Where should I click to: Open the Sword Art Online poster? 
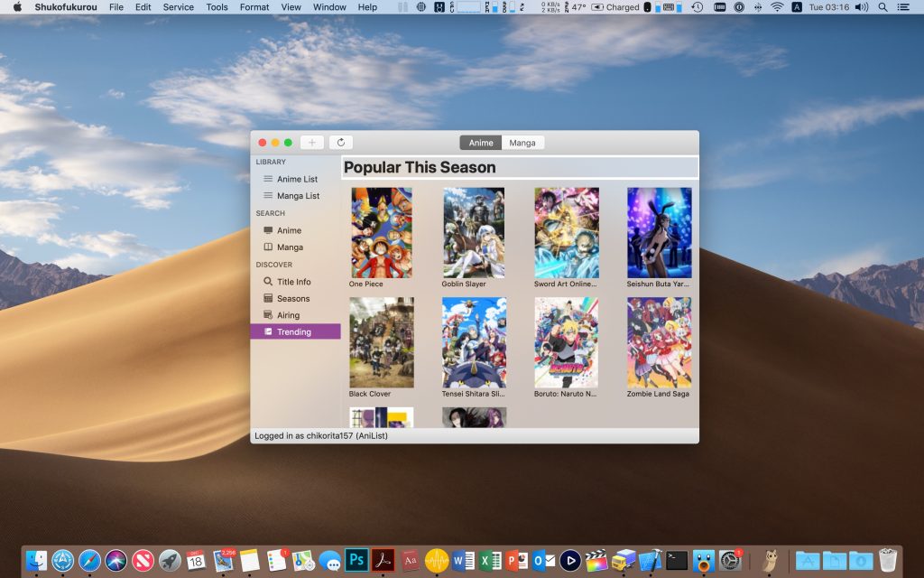point(567,232)
